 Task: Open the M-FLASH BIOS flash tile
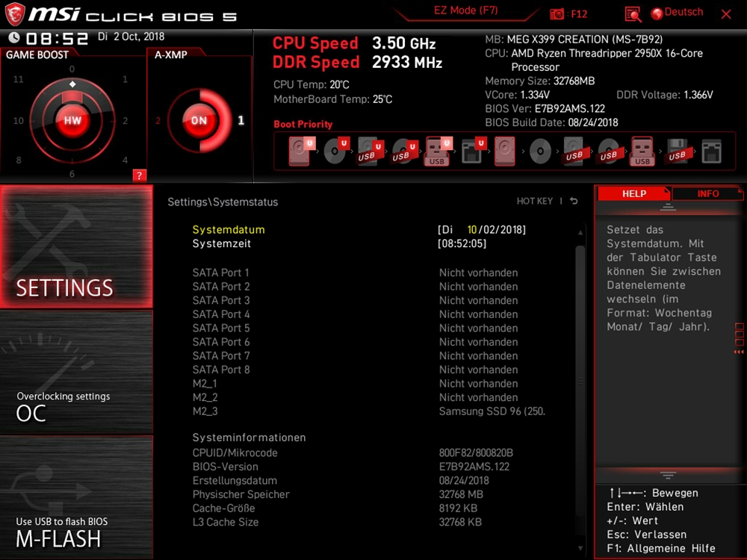[x=76, y=497]
